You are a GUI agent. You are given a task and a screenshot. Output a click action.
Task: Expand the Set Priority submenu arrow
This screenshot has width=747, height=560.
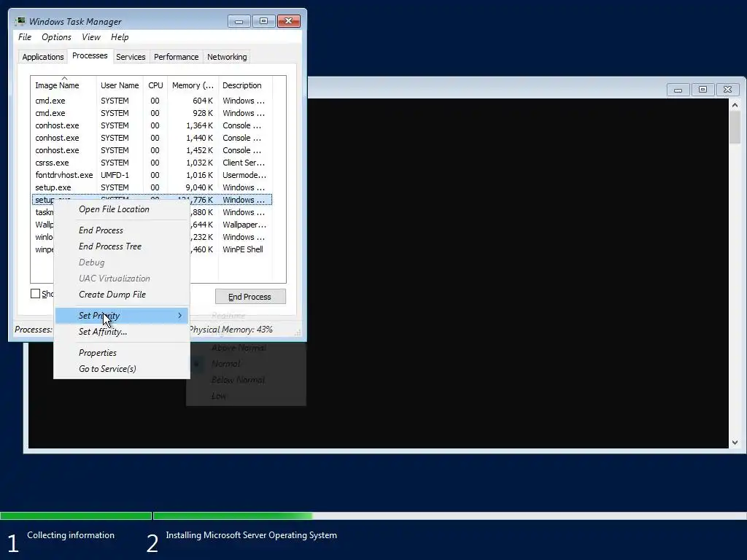click(x=179, y=315)
